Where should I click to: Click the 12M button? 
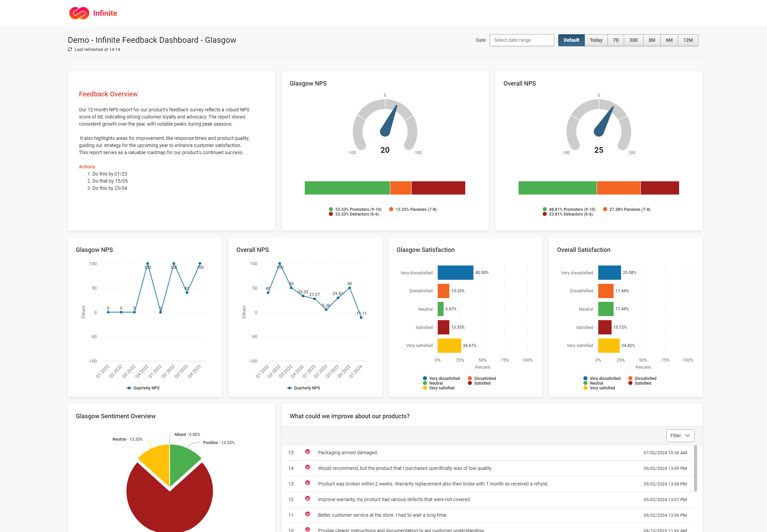[688, 40]
